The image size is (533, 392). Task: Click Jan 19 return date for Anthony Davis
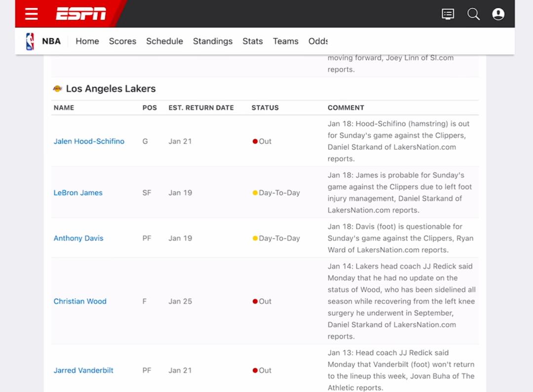[x=180, y=238]
